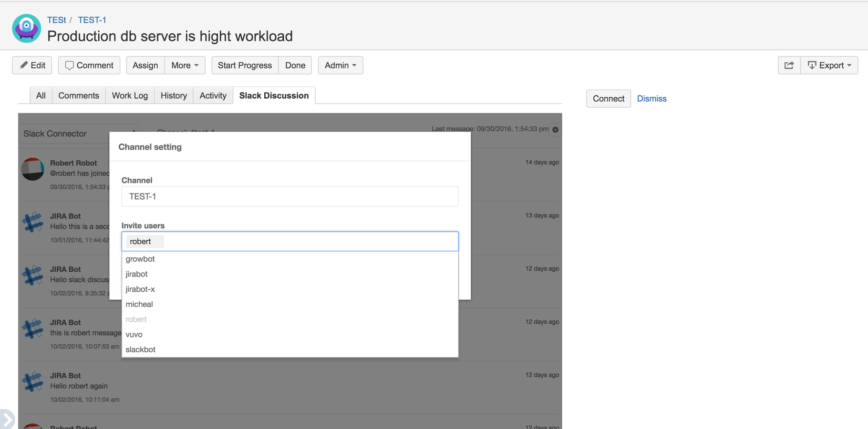This screenshot has width=868, height=429.
Task: Click the Channel name input field
Action: click(x=290, y=196)
